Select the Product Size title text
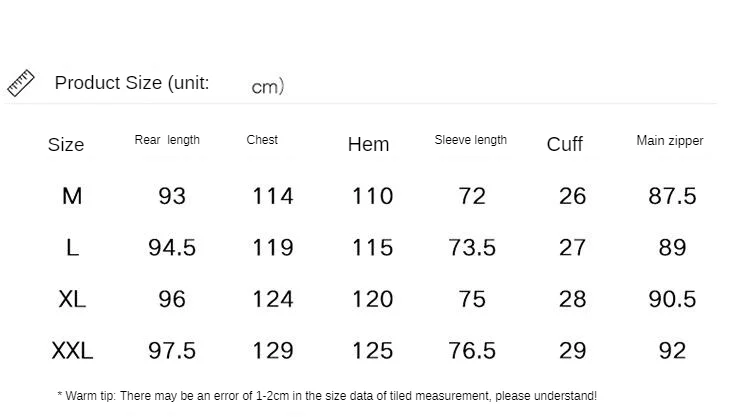The image size is (750, 417). (169, 84)
